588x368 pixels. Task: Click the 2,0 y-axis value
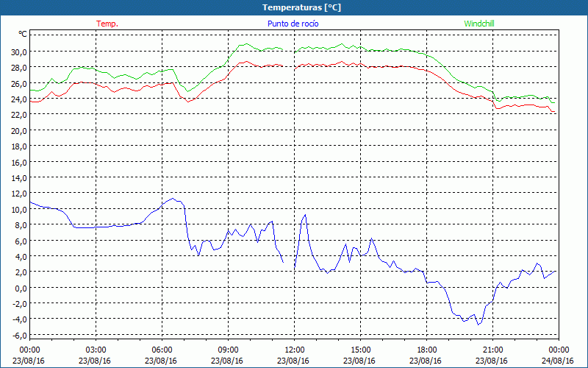[21, 272]
